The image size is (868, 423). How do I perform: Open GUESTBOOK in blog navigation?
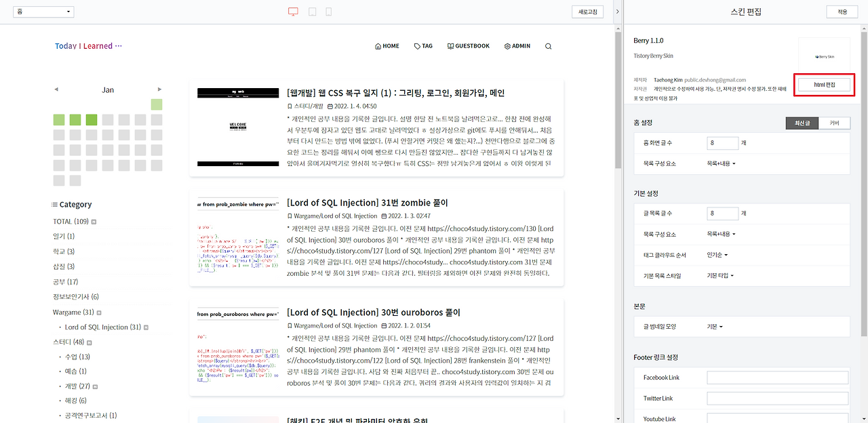pos(468,46)
